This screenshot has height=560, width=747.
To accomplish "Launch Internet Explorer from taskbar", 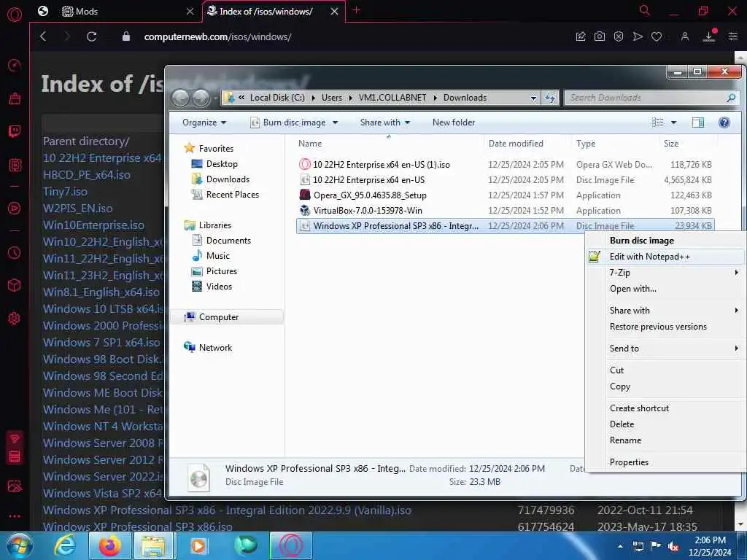I will point(65,545).
